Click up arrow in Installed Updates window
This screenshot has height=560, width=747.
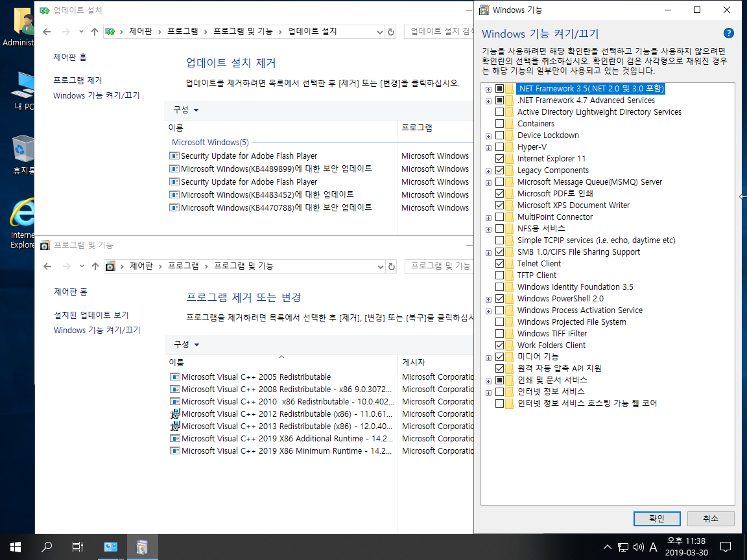(x=94, y=32)
